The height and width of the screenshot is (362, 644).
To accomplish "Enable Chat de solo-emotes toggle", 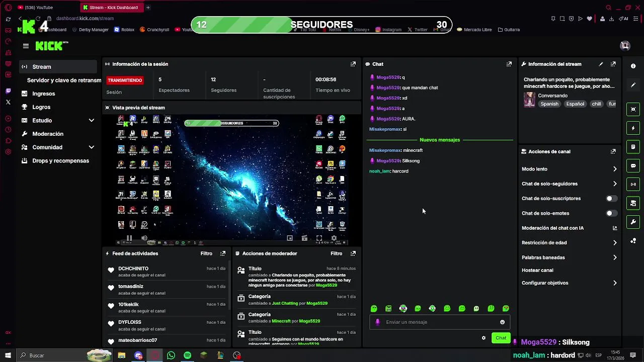I will [x=611, y=213].
